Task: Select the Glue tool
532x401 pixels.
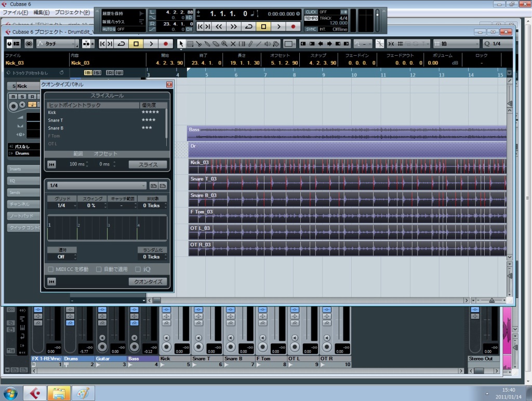Action: 207,44
